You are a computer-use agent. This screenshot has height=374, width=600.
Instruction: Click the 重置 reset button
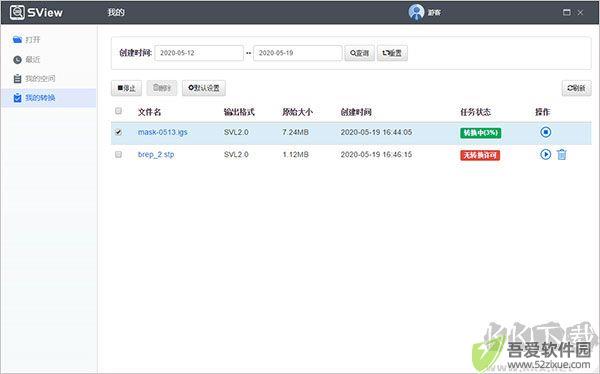(392, 53)
